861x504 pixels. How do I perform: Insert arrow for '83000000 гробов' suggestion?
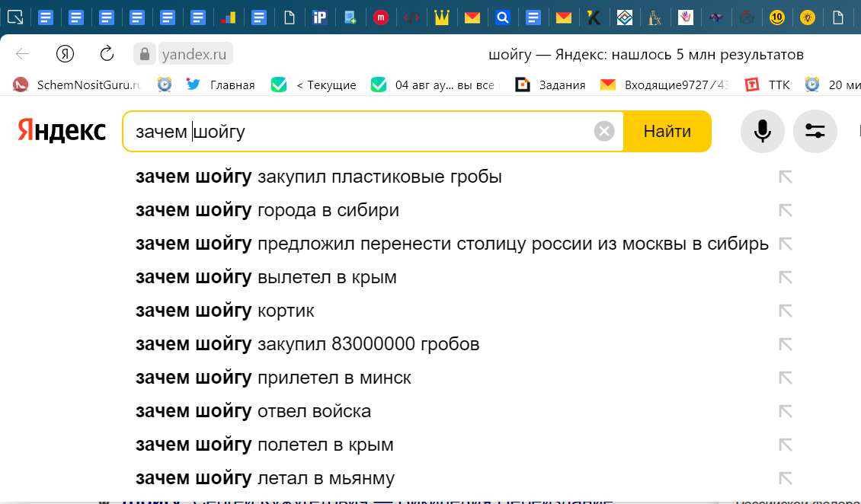786,344
